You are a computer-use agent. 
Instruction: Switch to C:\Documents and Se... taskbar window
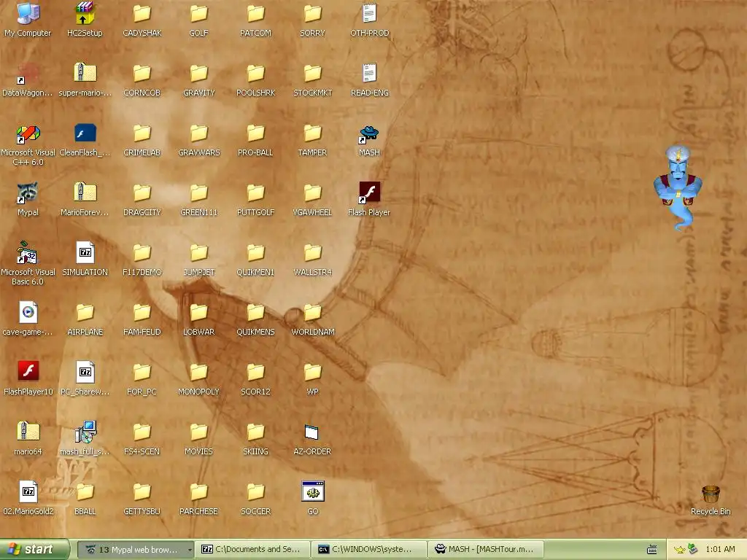click(252, 550)
